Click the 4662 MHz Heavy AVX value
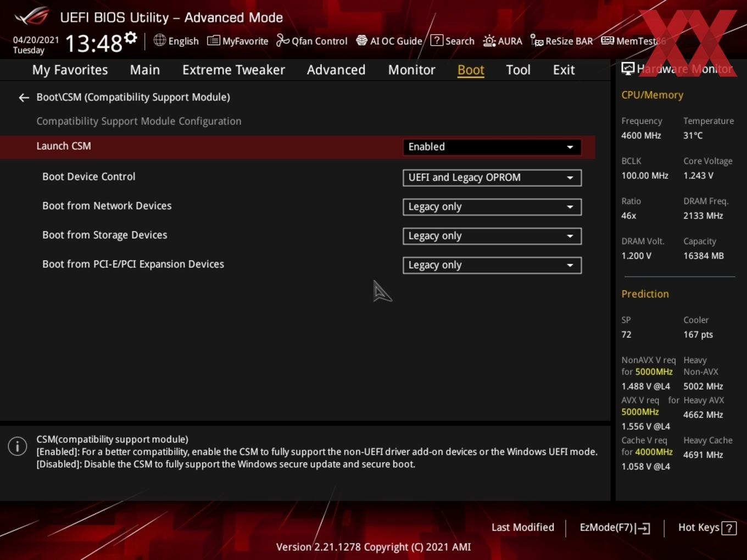The width and height of the screenshot is (747, 560). (703, 415)
